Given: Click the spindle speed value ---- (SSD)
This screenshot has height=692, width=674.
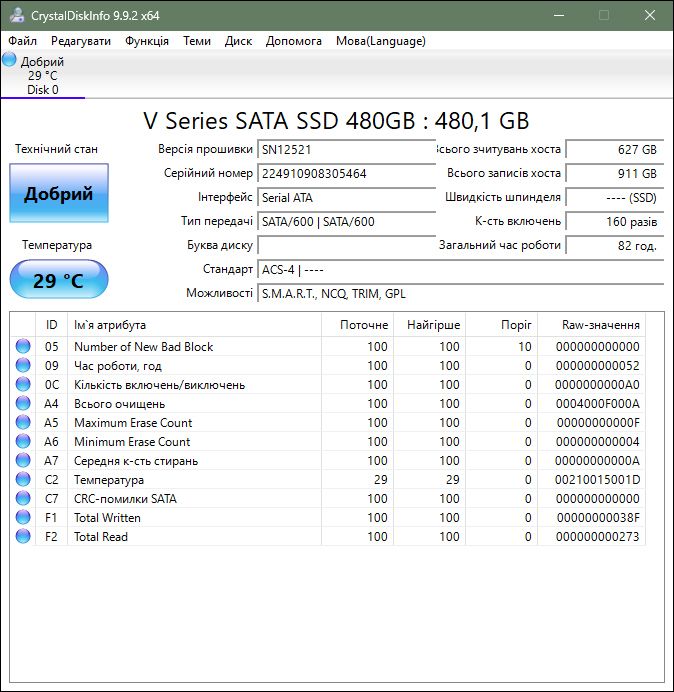Looking at the screenshot, I should pyautogui.click(x=614, y=197).
